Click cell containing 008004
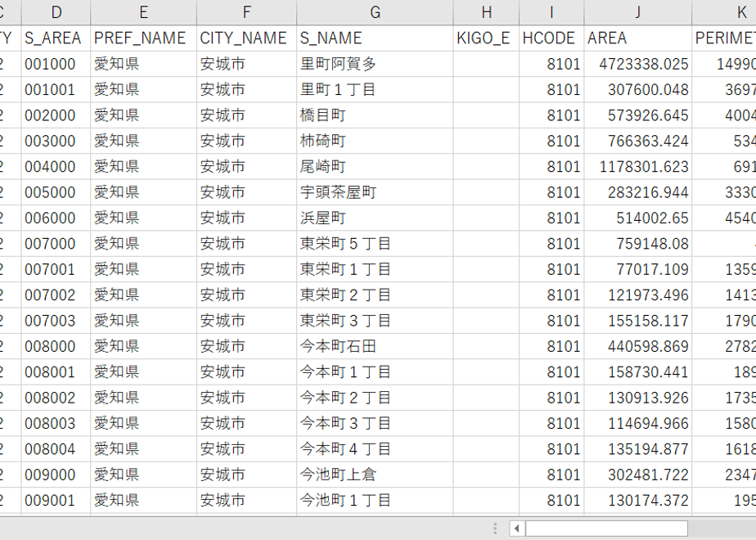Screen dimensions: 756x540 (x=56, y=449)
